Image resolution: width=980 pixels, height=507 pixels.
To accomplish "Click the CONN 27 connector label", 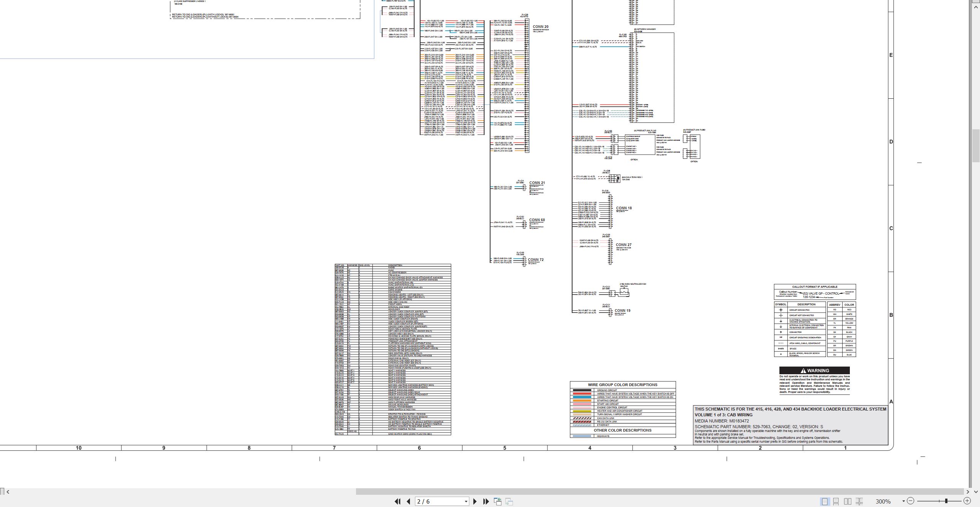I will [624, 245].
